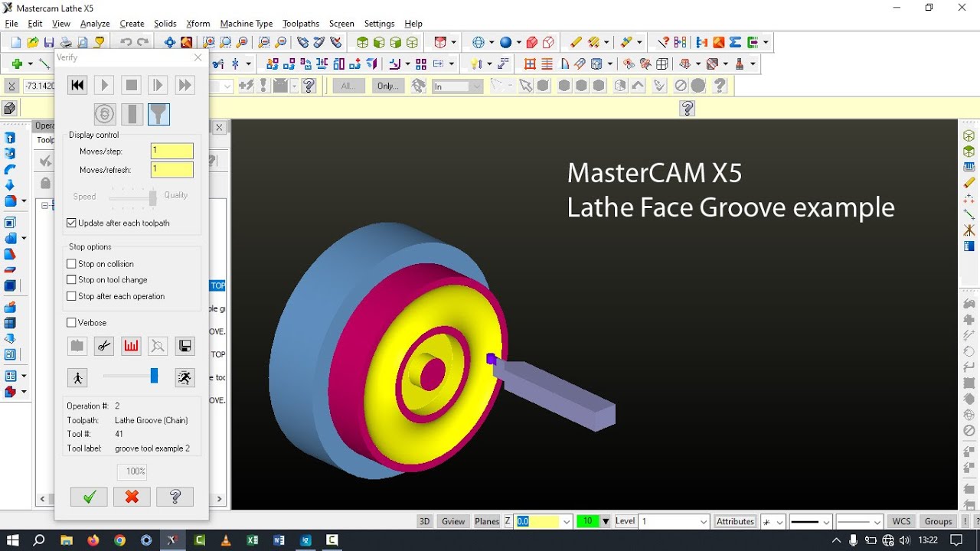Open the File menu
This screenshot has width=980, height=551.
click(11, 24)
